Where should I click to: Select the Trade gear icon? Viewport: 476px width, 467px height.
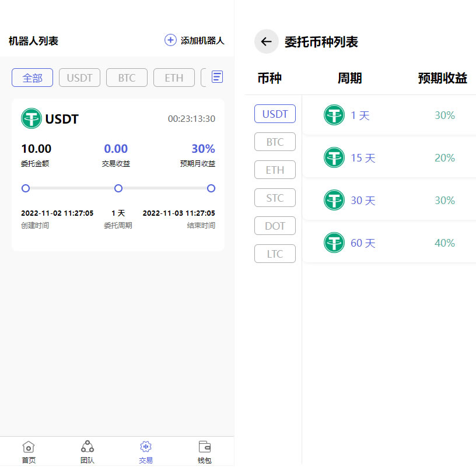coord(146,447)
